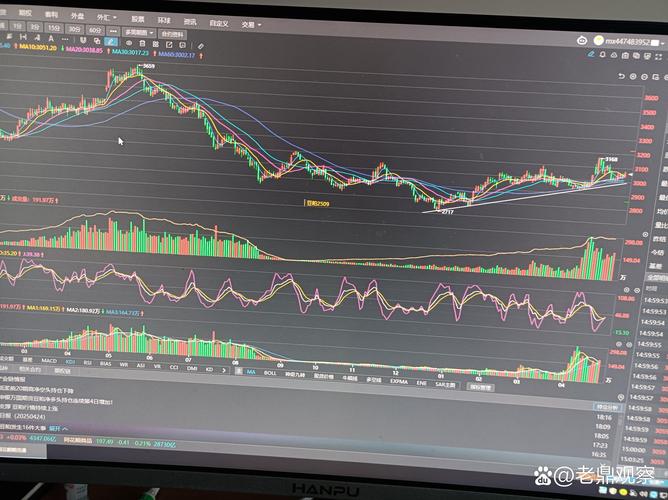Select the BIAS indicator tab
The height and width of the screenshot is (500, 668).
point(105,364)
